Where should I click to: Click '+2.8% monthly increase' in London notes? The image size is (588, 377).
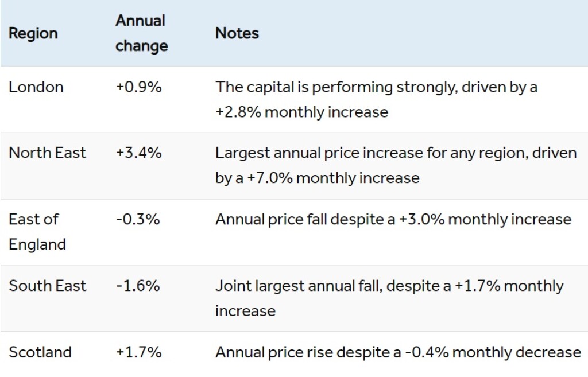(302, 112)
